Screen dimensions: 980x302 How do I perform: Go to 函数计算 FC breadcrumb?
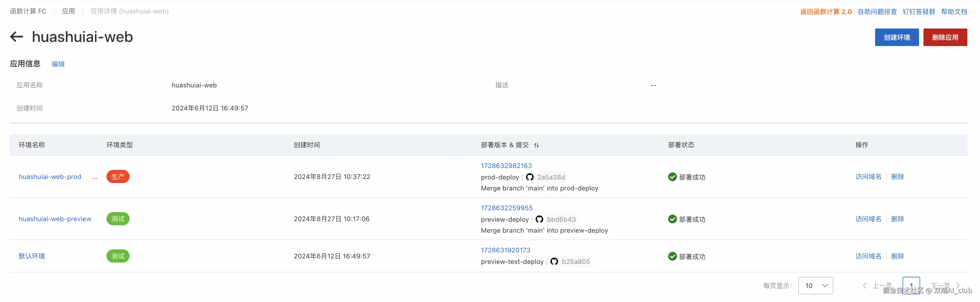tap(28, 11)
